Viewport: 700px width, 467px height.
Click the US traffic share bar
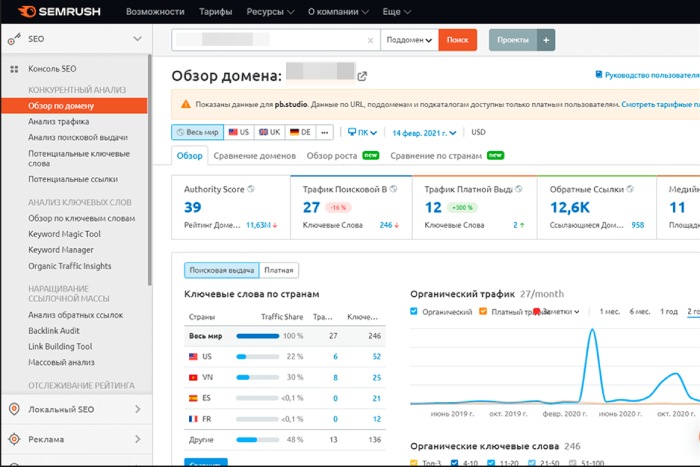[x=257, y=357]
